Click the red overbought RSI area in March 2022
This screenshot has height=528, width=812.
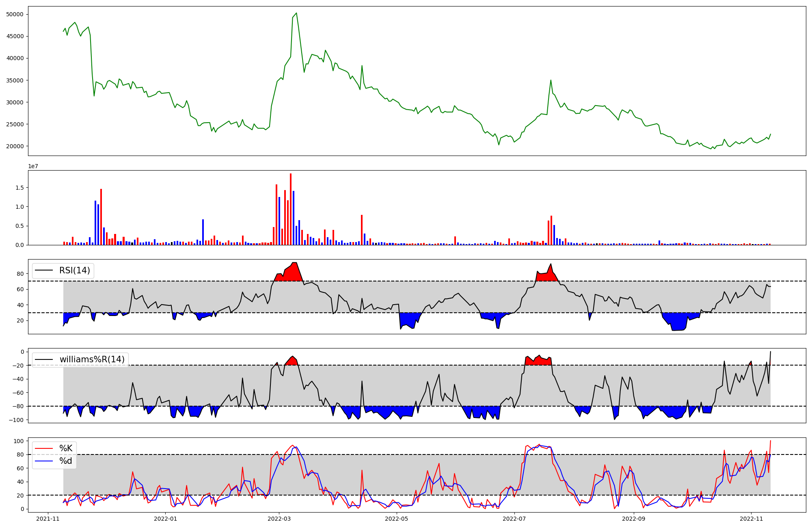tap(290, 273)
